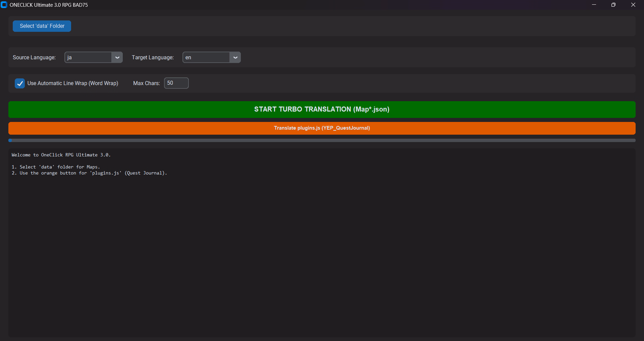Expand the Target Language dropdown arrow

(235, 58)
